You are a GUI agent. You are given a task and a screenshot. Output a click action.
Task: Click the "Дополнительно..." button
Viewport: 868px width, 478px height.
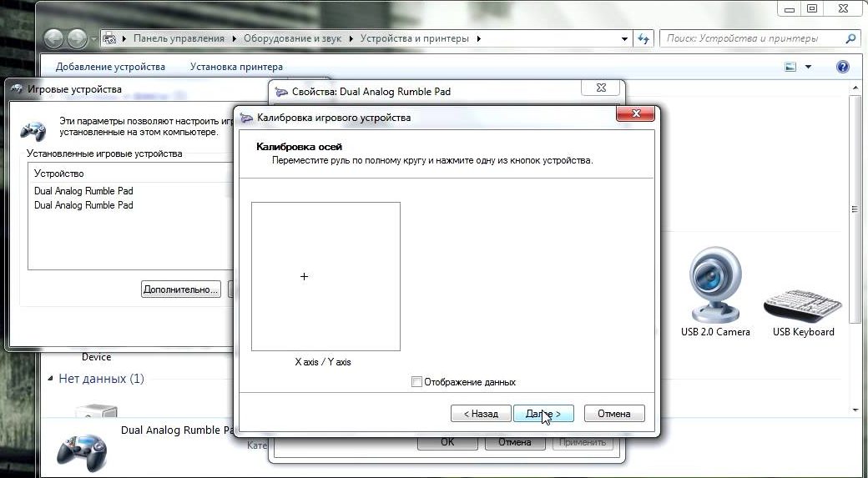181,289
